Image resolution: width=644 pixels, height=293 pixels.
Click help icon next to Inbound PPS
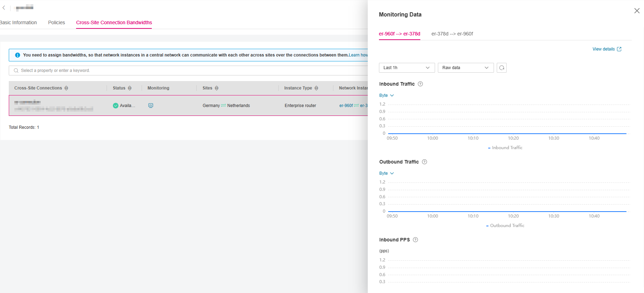[x=415, y=240]
